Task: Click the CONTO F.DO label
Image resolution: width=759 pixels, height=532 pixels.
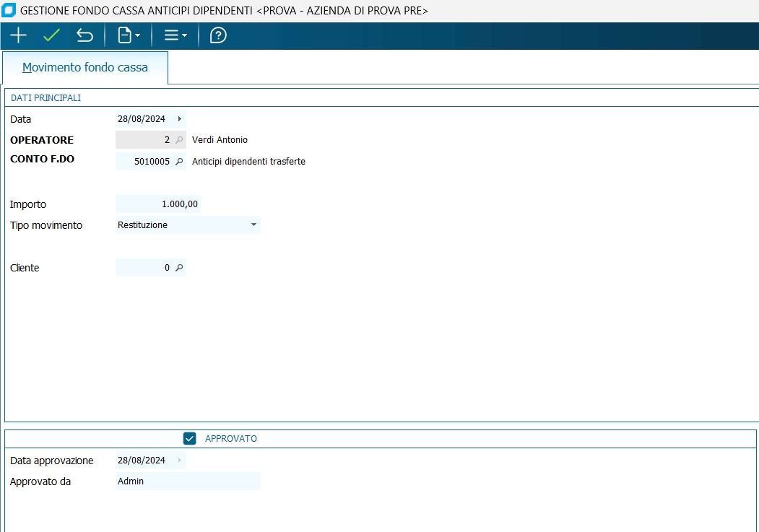Action: [42, 159]
